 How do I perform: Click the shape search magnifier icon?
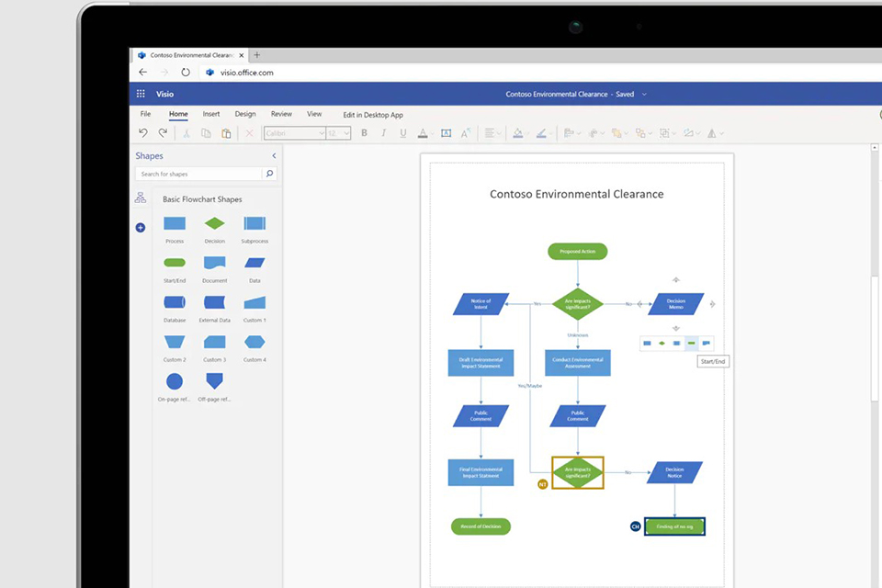[x=269, y=174]
